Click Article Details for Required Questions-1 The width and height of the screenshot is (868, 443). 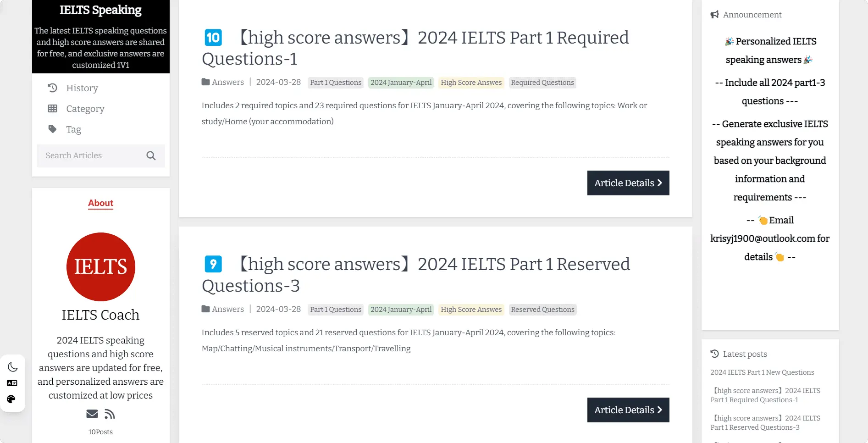[628, 183]
